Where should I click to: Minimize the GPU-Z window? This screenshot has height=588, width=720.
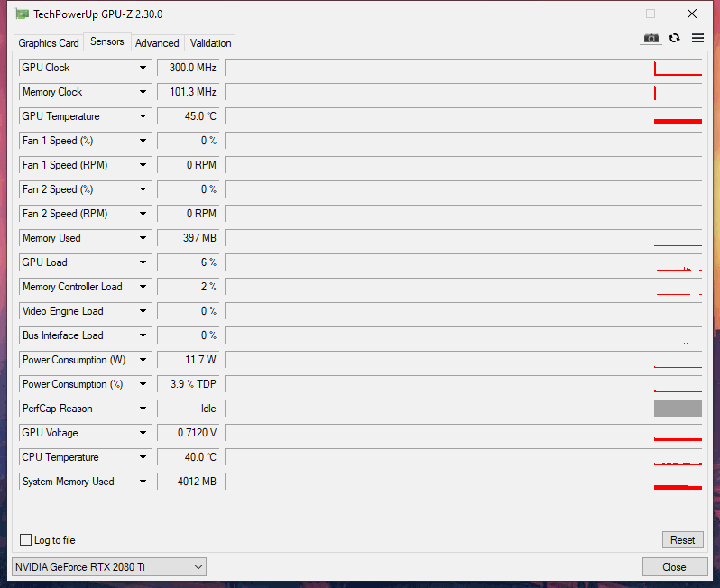[610, 14]
